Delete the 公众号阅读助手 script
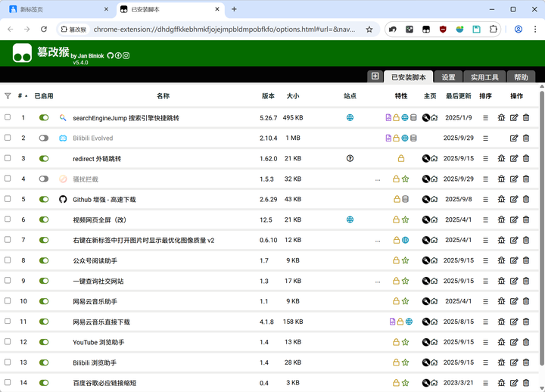Viewport: 545px width, 392px height. tap(526, 260)
